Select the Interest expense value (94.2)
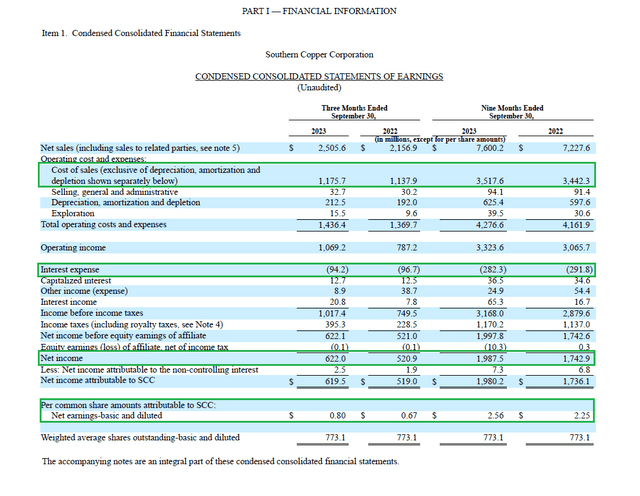 pyautogui.click(x=337, y=270)
